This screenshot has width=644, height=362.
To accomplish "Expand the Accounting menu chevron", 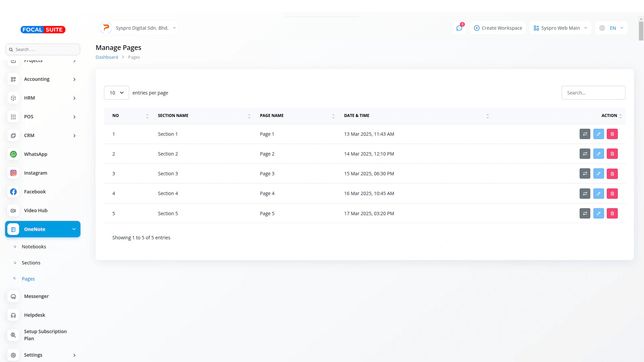I will (74, 79).
